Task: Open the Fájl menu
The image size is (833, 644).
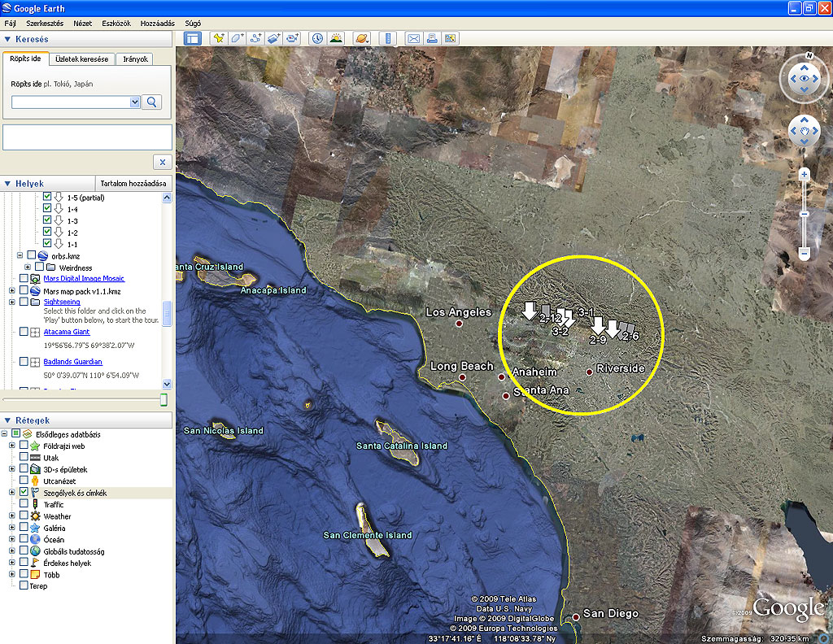Action: click(x=10, y=24)
